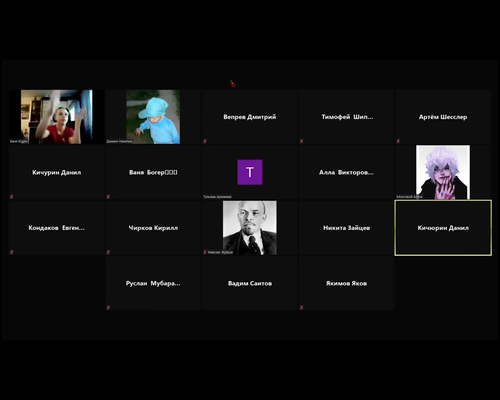Click the purple T avatar

pyautogui.click(x=250, y=172)
